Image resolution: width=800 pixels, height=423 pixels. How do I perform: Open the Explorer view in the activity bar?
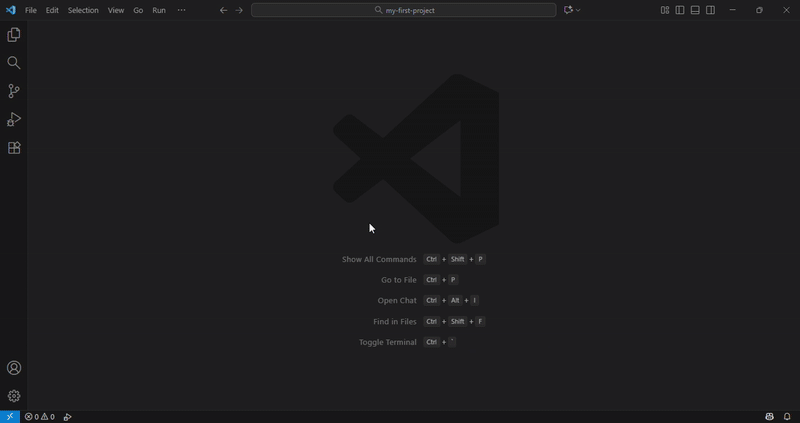tap(14, 35)
